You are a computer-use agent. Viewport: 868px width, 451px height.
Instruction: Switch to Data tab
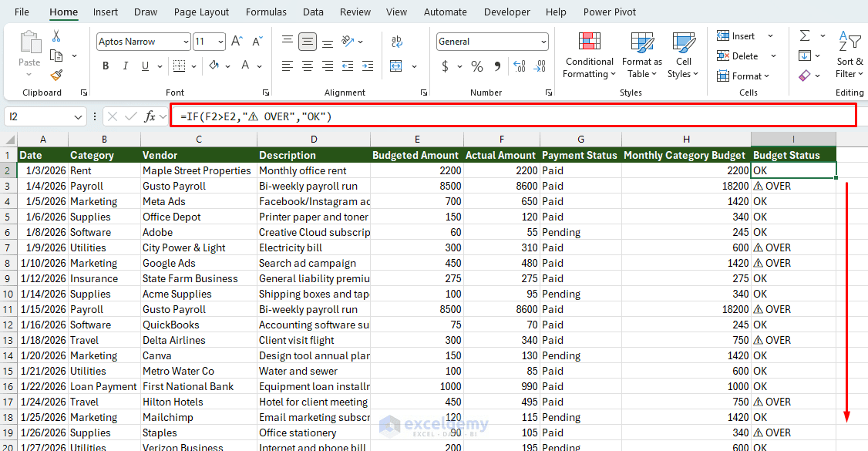313,12
